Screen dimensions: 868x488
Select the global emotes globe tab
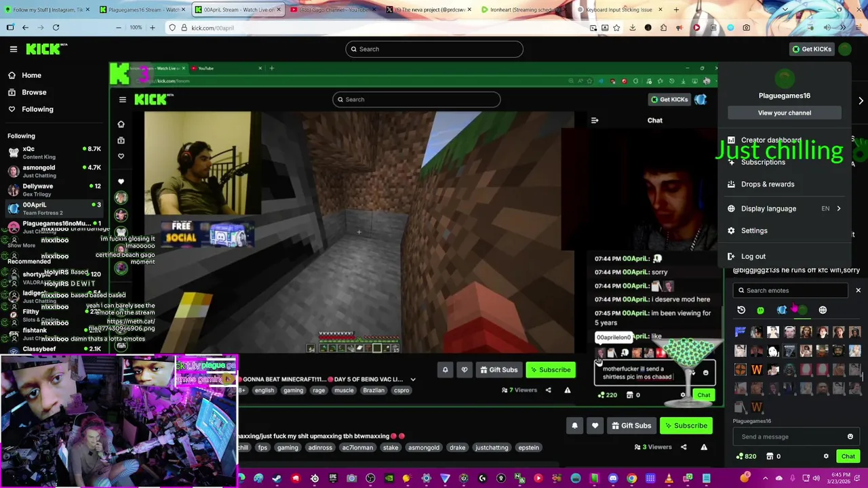823,310
